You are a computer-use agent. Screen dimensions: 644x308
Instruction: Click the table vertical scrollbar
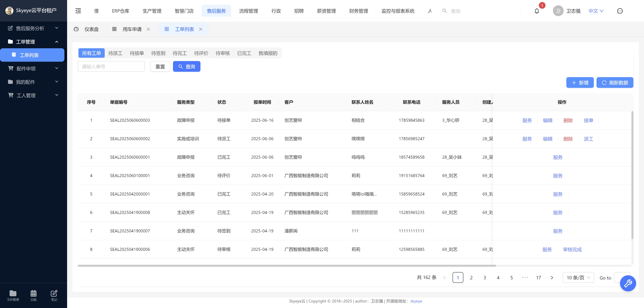pos(632,175)
